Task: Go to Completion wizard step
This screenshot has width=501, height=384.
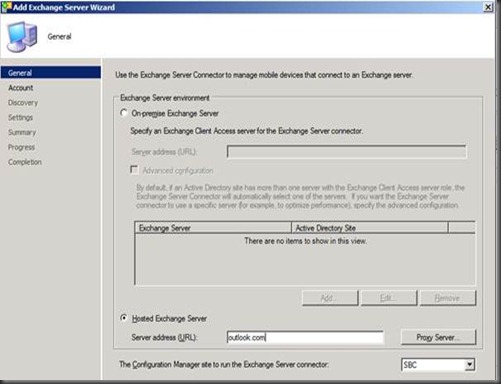Action: pyautogui.click(x=25, y=162)
